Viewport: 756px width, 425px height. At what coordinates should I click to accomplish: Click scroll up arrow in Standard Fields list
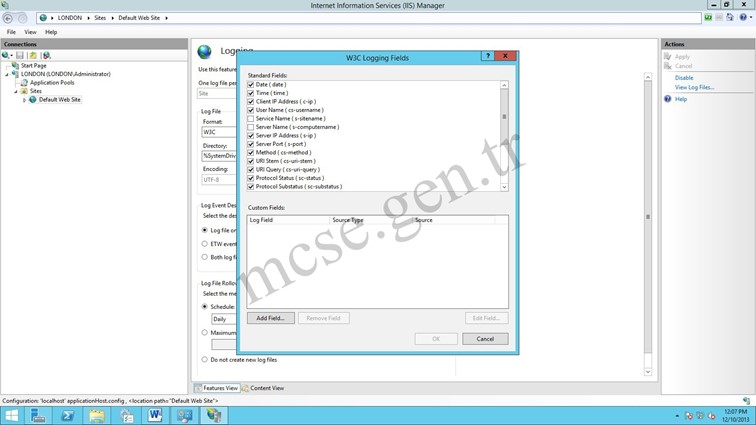(504, 85)
